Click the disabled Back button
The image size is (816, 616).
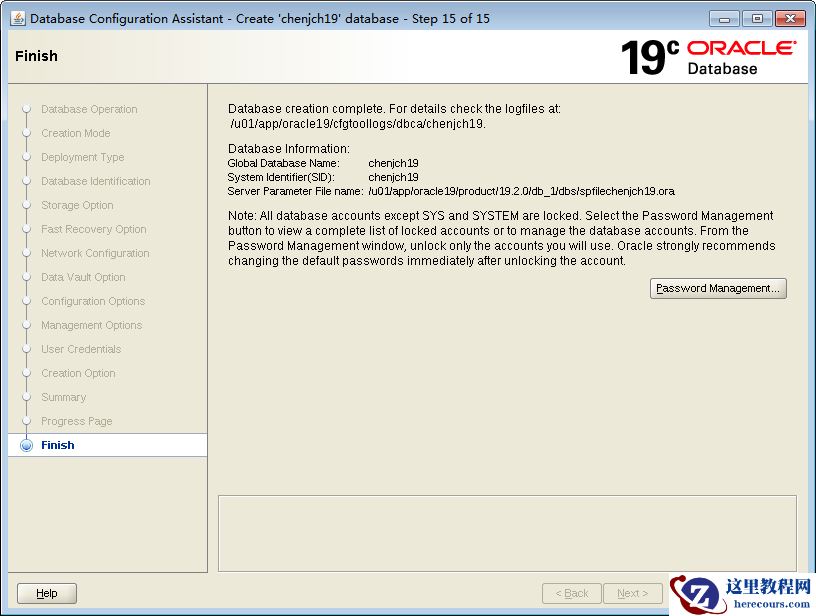[571, 593]
